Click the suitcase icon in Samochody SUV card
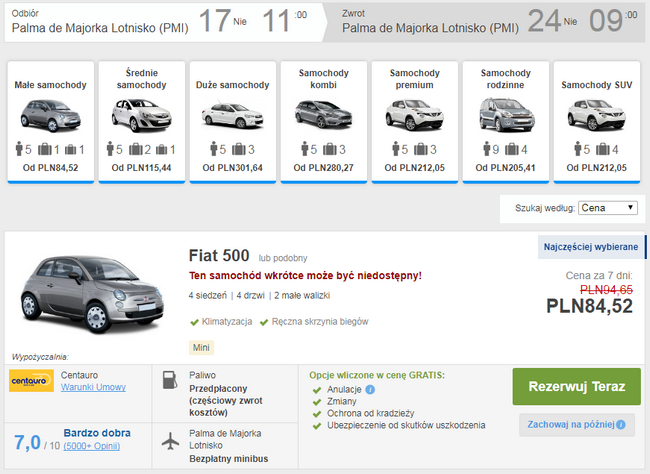 click(x=603, y=149)
